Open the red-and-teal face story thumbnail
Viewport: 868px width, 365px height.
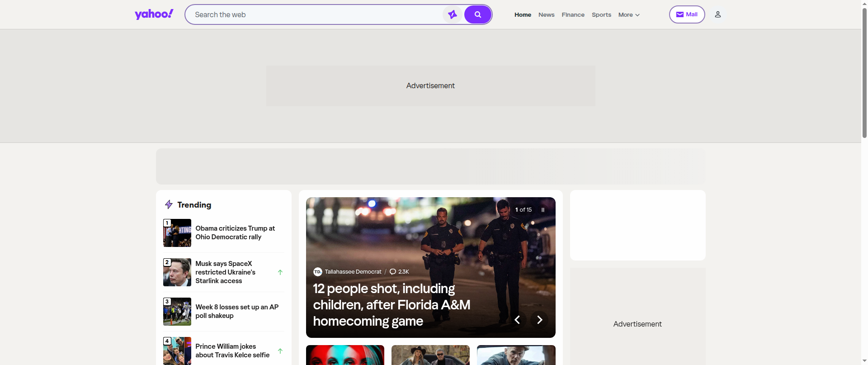345,355
